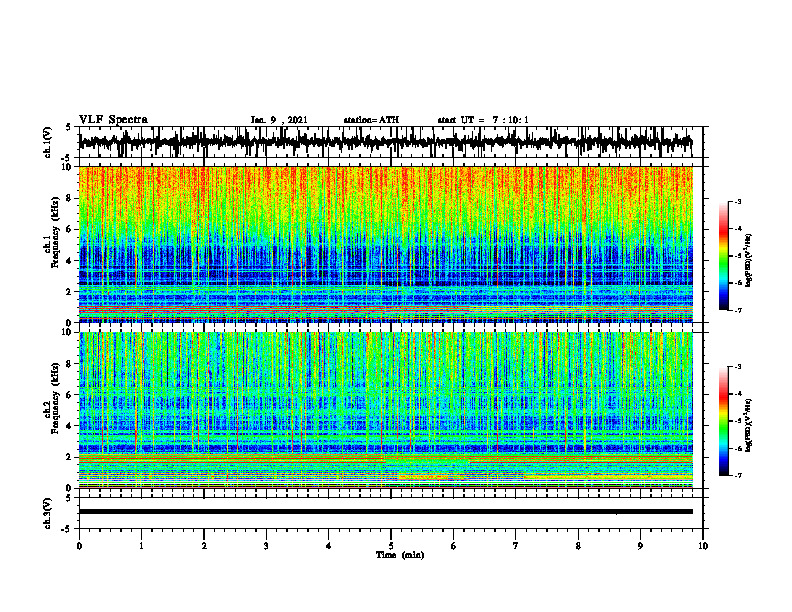Click the "station=ATH" header label
This screenshot has width=792, height=612.
click(371, 120)
